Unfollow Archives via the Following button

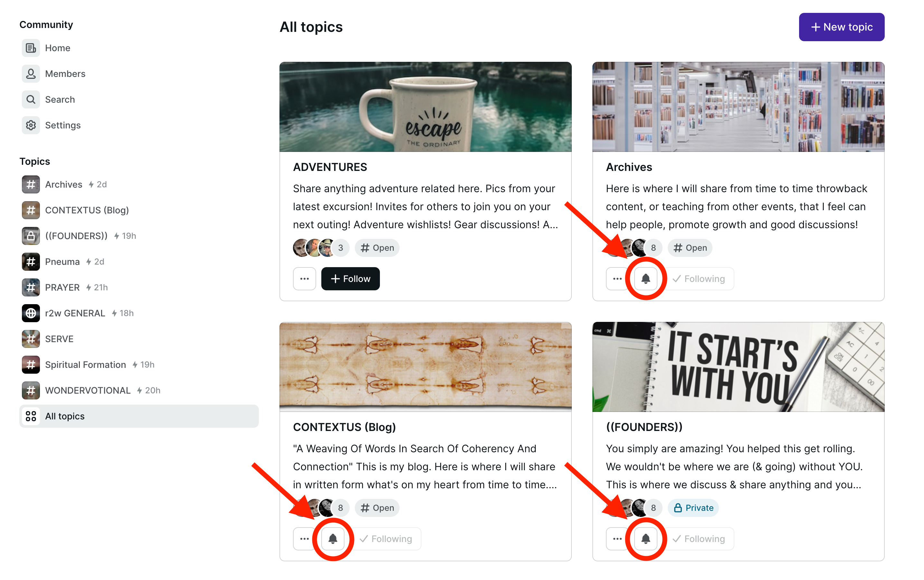pyautogui.click(x=700, y=278)
